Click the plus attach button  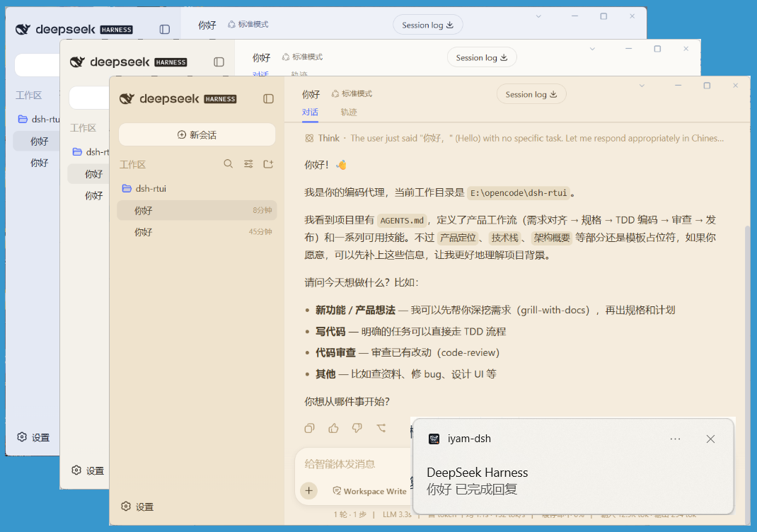coord(309,492)
